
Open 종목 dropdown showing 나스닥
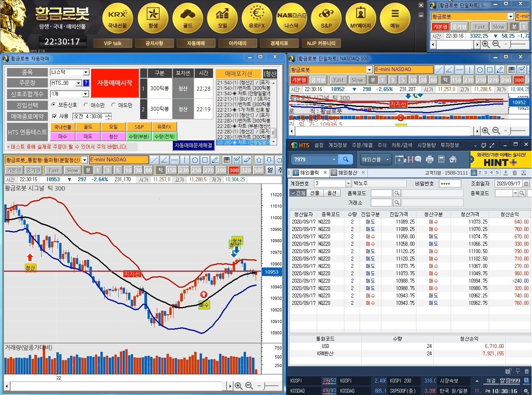coord(86,72)
